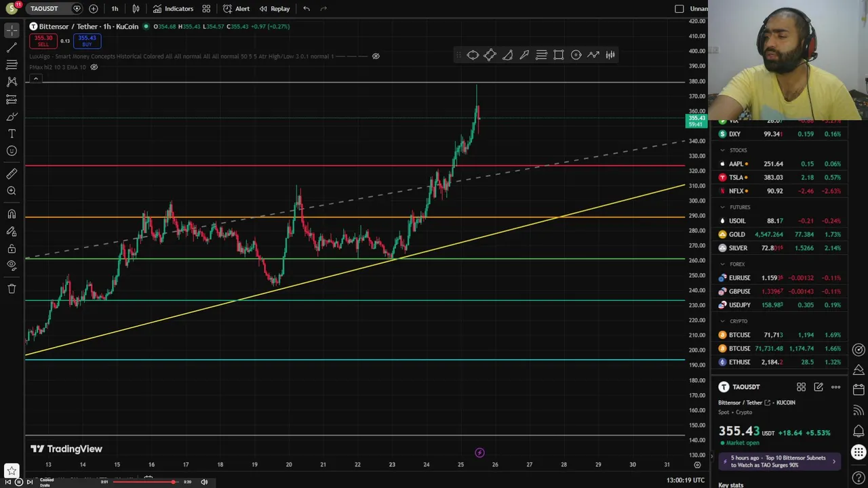This screenshot has width=868, height=488.
Task: Open the alerts bell sidebar icon
Action: click(859, 430)
